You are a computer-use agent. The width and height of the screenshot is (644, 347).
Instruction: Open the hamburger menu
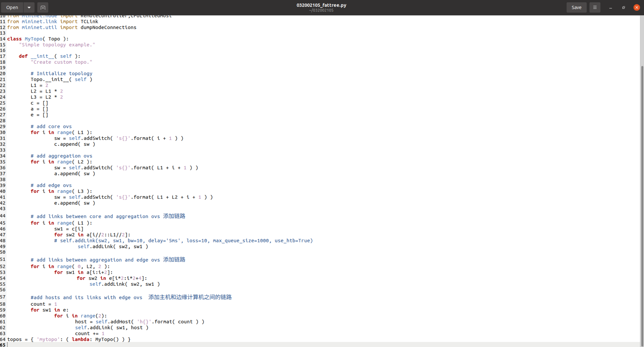pyautogui.click(x=595, y=7)
